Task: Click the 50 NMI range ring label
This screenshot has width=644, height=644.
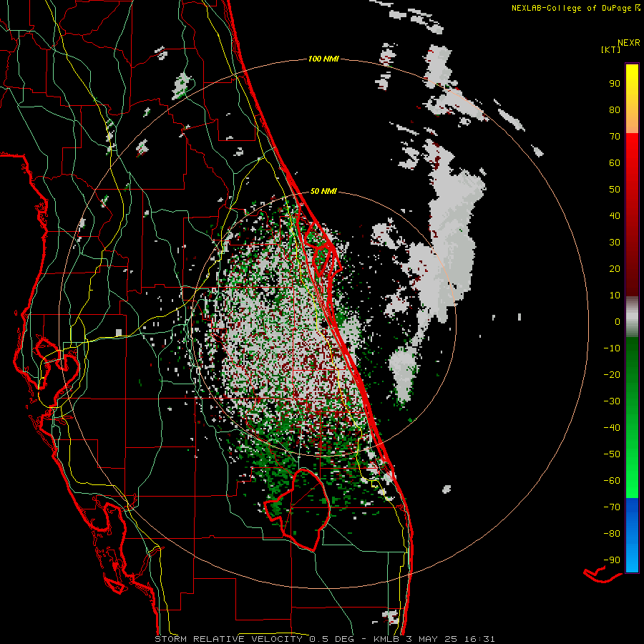Action: 323,191
